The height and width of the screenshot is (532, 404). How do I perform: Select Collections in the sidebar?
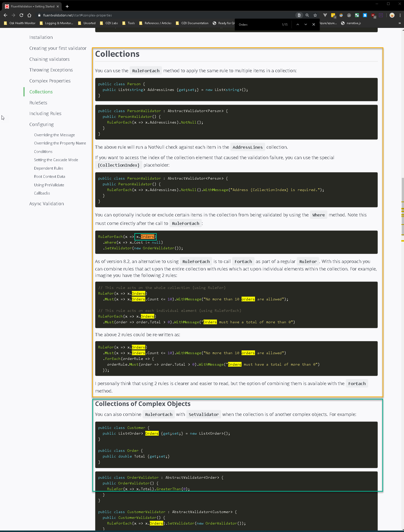[x=41, y=92]
